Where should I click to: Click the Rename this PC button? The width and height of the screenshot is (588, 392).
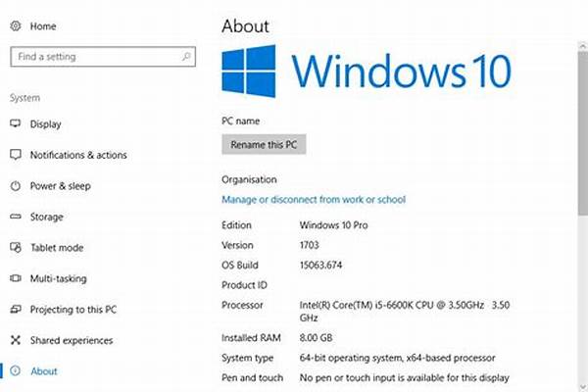pyautogui.click(x=264, y=144)
